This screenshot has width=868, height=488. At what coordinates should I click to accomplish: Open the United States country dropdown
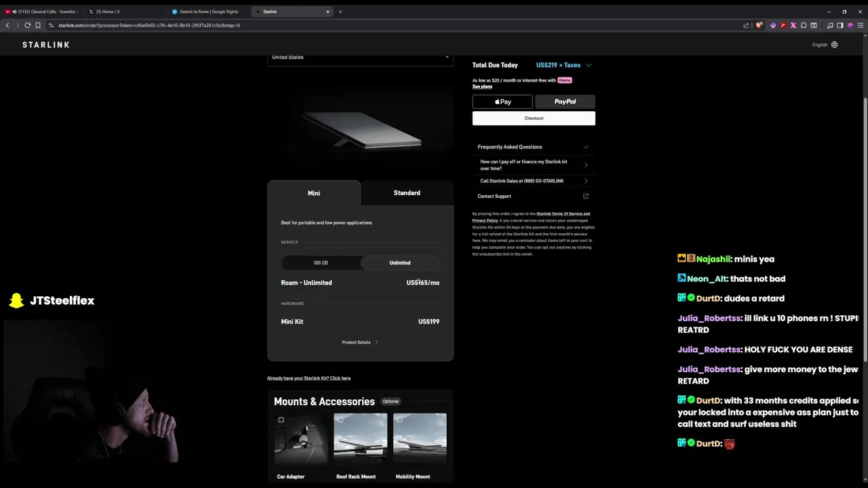pyautogui.click(x=360, y=58)
